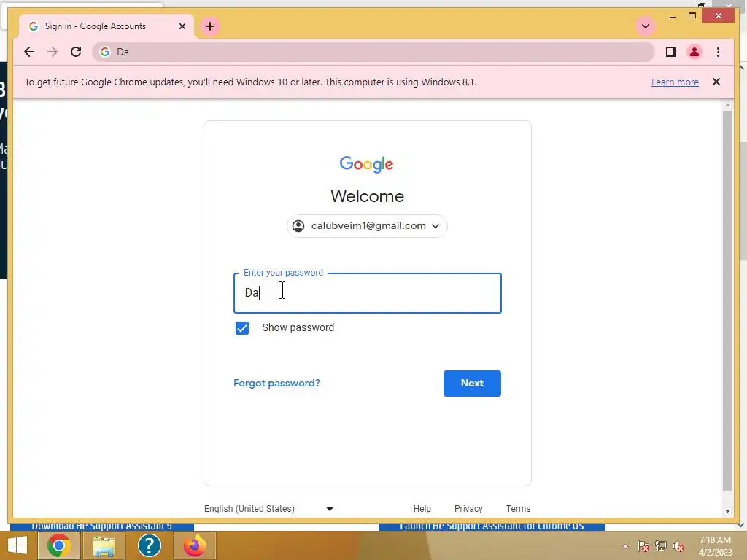Click the Google logo on sign-in card
Screen dimensions: 747x560
point(366,164)
